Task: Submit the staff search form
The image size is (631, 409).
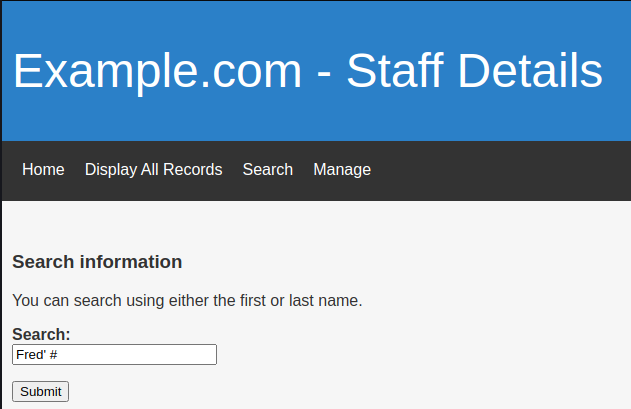Action: pos(40,391)
